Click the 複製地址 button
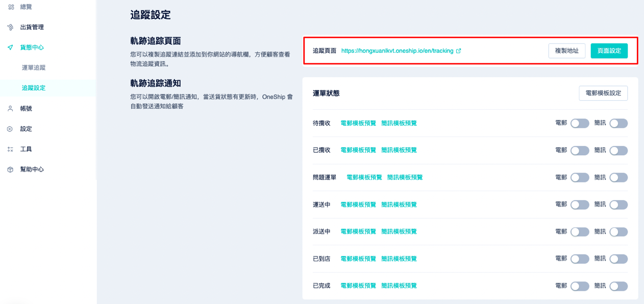Image resolution: width=644 pixels, height=304 pixels. pos(567,51)
